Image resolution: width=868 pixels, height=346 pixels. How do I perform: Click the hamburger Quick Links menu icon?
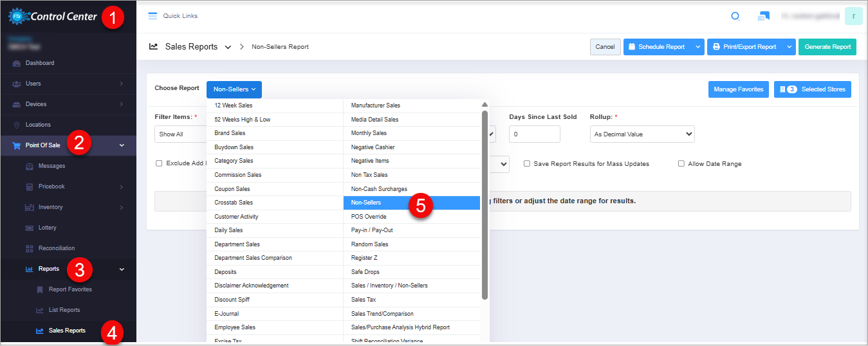tap(152, 16)
